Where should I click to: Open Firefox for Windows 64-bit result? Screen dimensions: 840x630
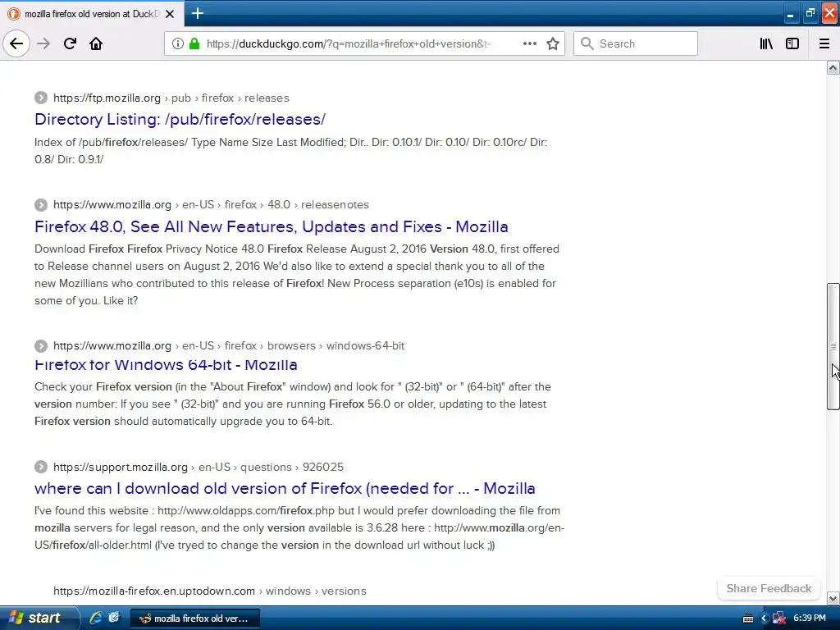[166, 365]
